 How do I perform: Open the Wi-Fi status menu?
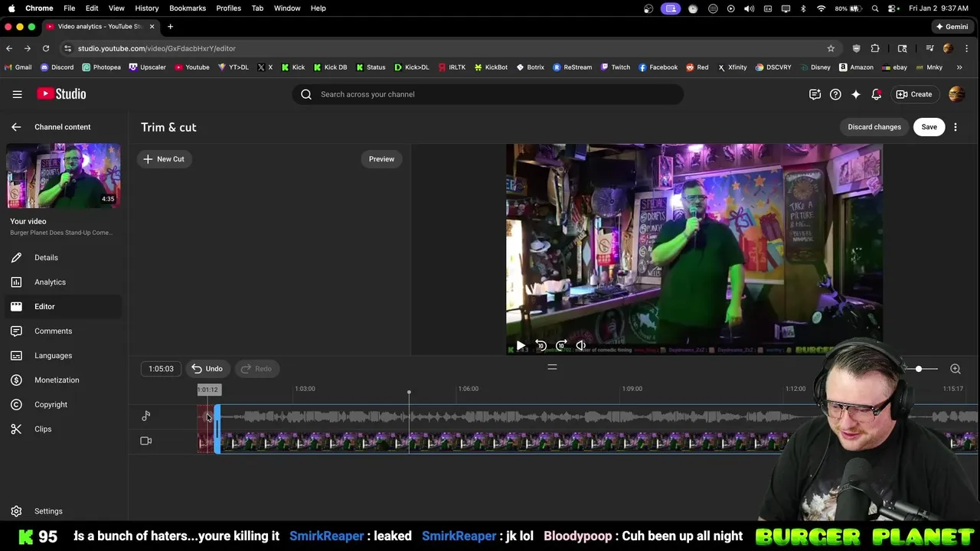[821, 8]
